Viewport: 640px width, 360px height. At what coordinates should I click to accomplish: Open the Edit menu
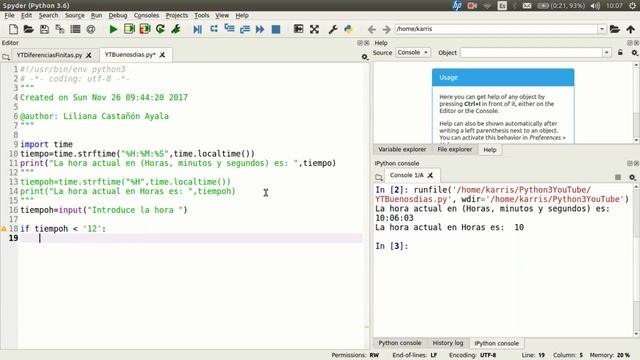click(x=26, y=16)
